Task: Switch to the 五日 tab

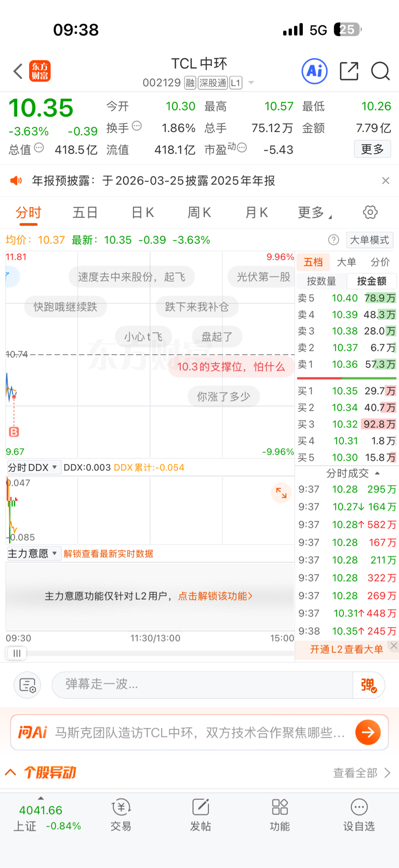Action: pos(86,213)
